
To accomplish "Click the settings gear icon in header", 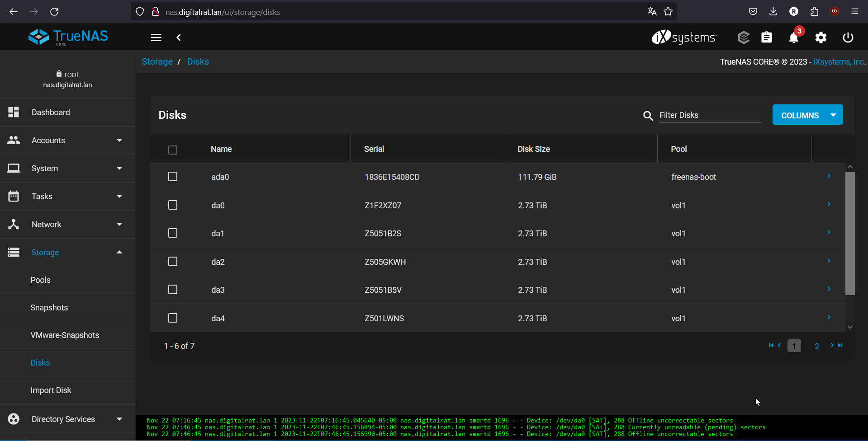I will pyautogui.click(x=821, y=38).
